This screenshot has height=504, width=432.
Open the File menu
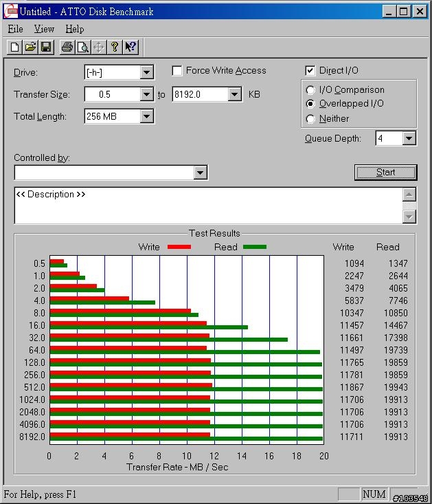pyautogui.click(x=15, y=29)
